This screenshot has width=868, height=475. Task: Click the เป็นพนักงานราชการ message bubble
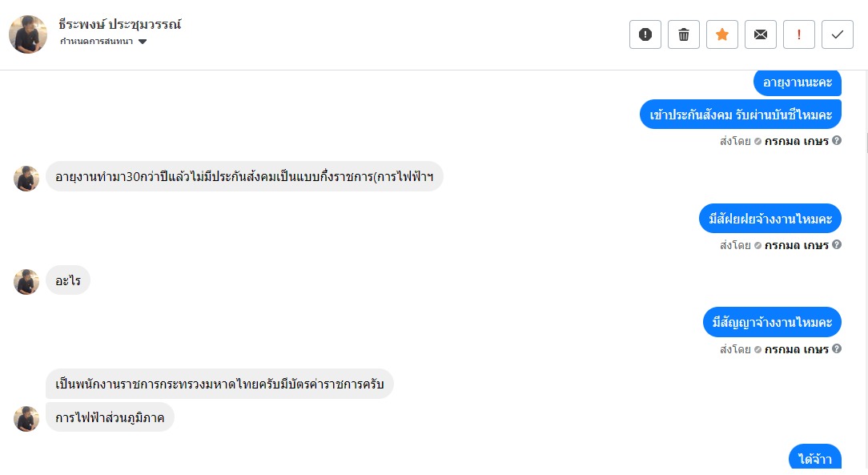click(x=219, y=384)
